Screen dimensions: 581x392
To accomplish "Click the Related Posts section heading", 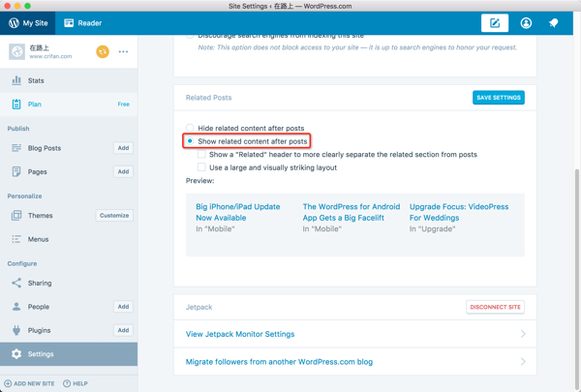I will coord(208,98).
